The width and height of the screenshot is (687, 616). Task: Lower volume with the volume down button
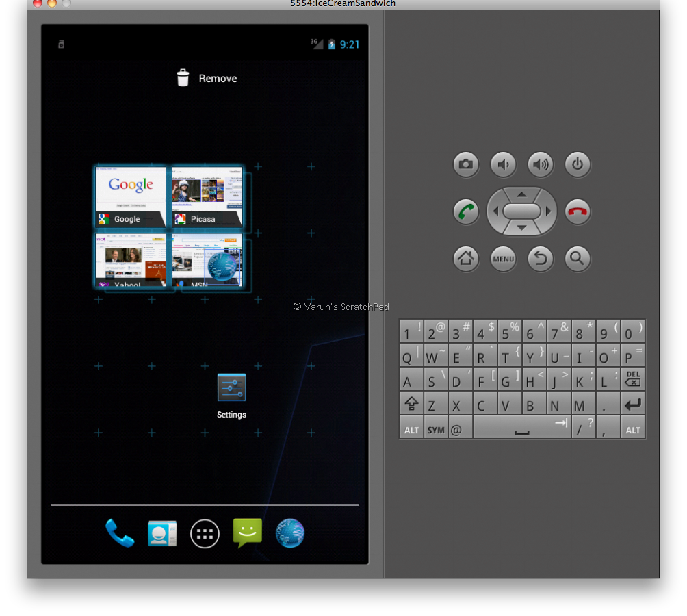[x=503, y=164]
